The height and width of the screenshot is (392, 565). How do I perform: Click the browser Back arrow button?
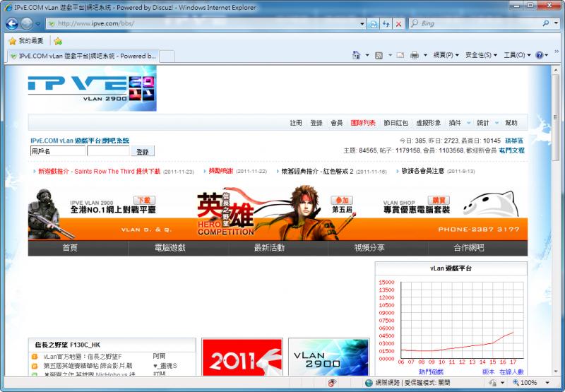(x=12, y=23)
